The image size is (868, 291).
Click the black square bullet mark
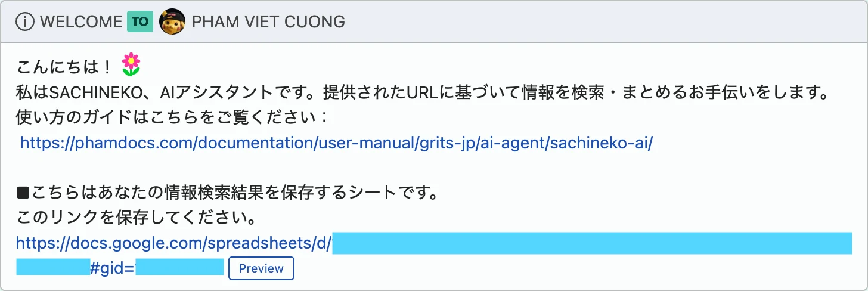tap(23, 193)
